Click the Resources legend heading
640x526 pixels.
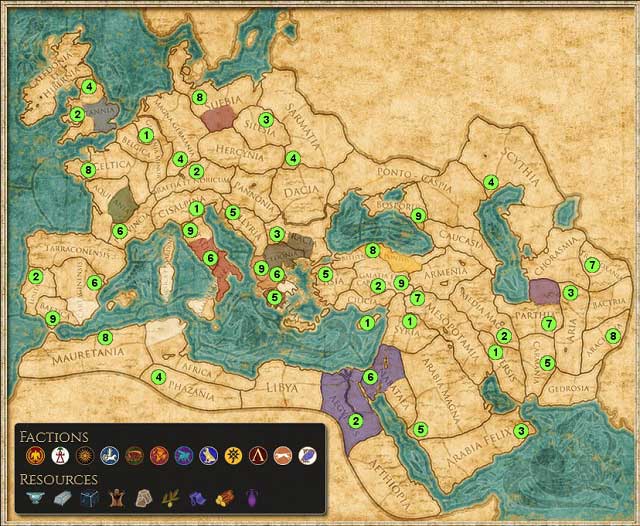pos(58,479)
